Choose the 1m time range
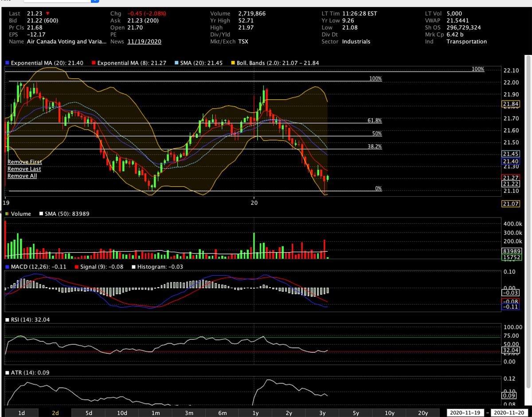This screenshot has width=532, height=417. click(155, 413)
